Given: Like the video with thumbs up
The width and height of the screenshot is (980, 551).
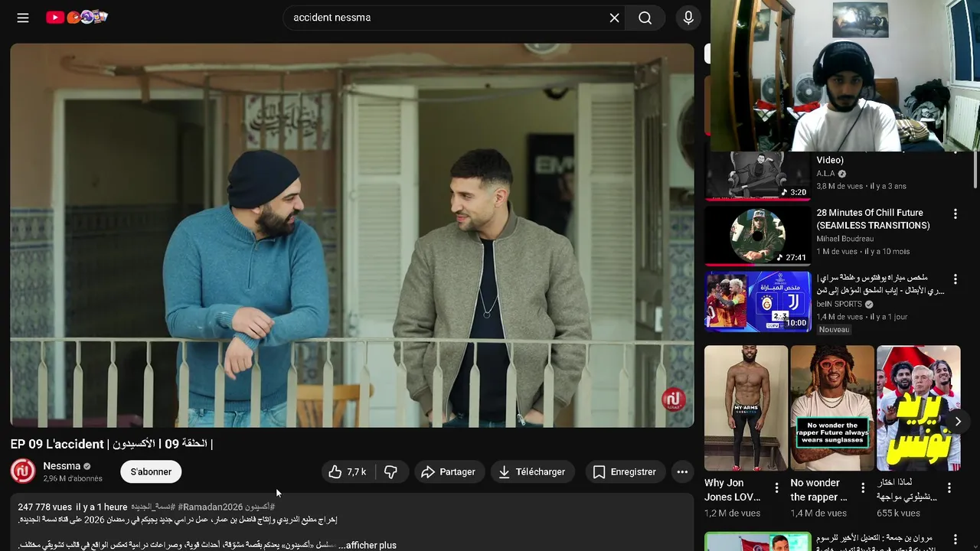Looking at the screenshot, I should point(348,472).
